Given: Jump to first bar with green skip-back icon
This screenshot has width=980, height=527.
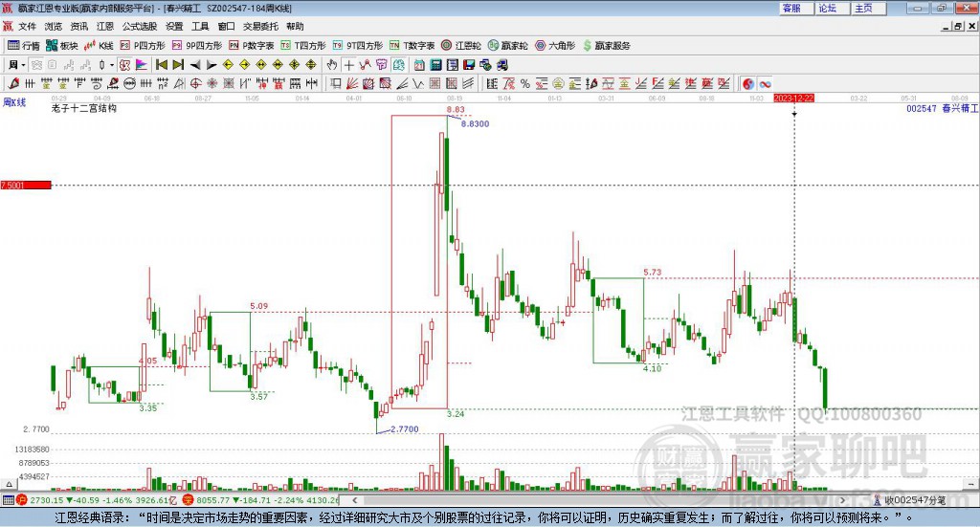Looking at the screenshot, I should (161, 65).
